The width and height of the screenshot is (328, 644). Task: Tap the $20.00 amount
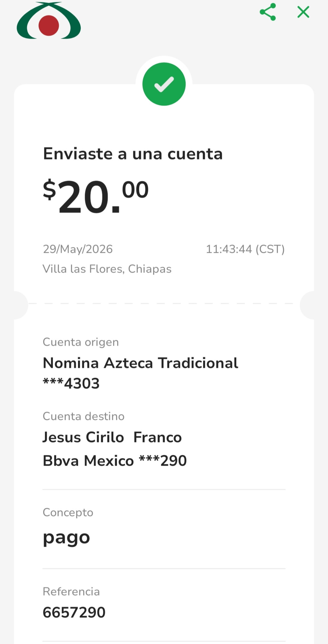96,196
